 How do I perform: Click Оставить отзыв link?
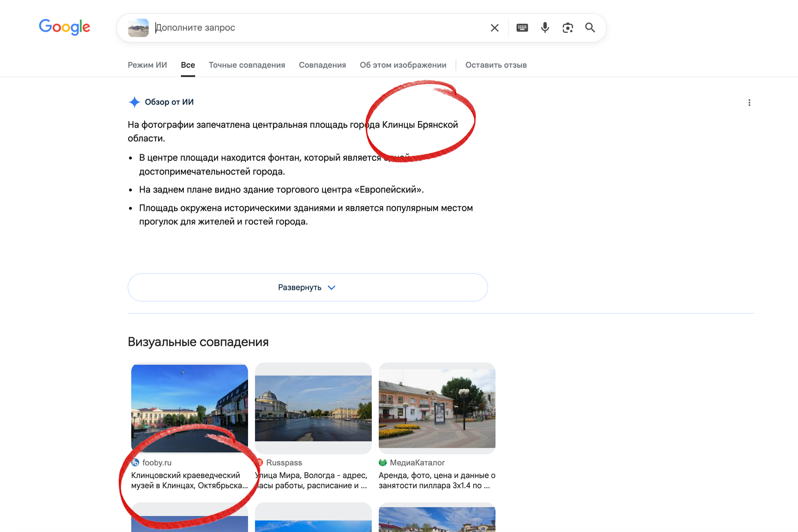[x=496, y=65]
